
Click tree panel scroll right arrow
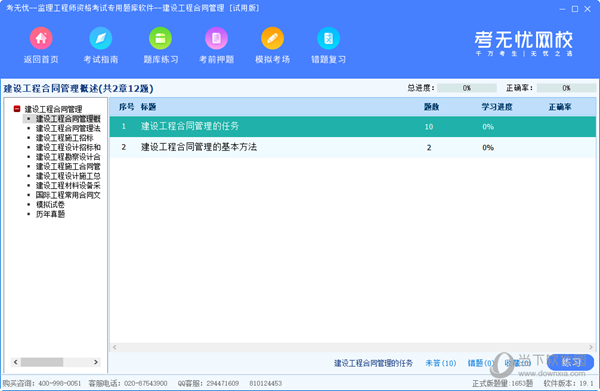[96, 362]
